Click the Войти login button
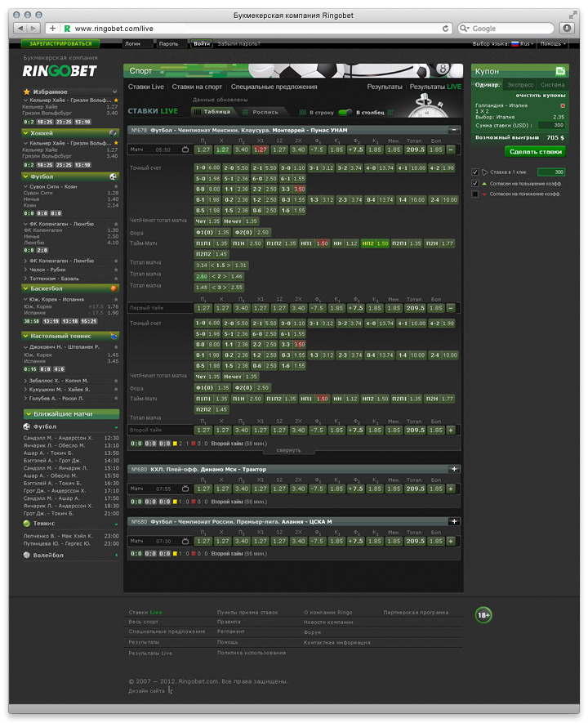The image size is (588, 723). (x=202, y=44)
